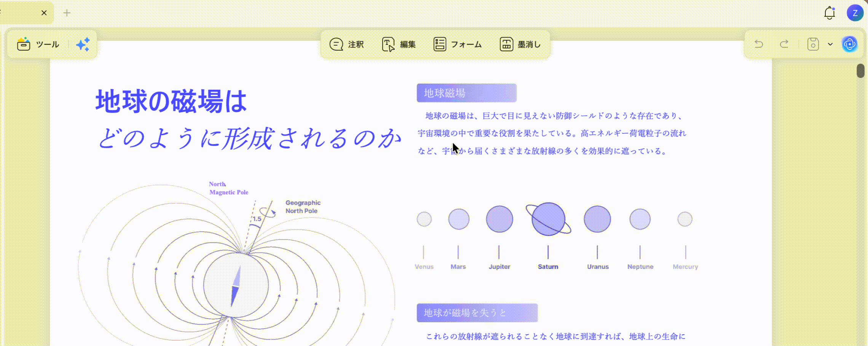Click the Geographic North Pole label
Image resolution: width=868 pixels, height=346 pixels.
tap(303, 207)
